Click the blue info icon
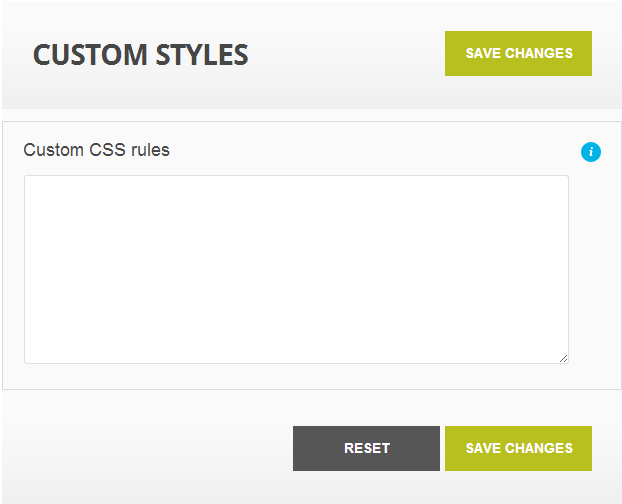Image resolution: width=622 pixels, height=504 pixels. [591, 152]
